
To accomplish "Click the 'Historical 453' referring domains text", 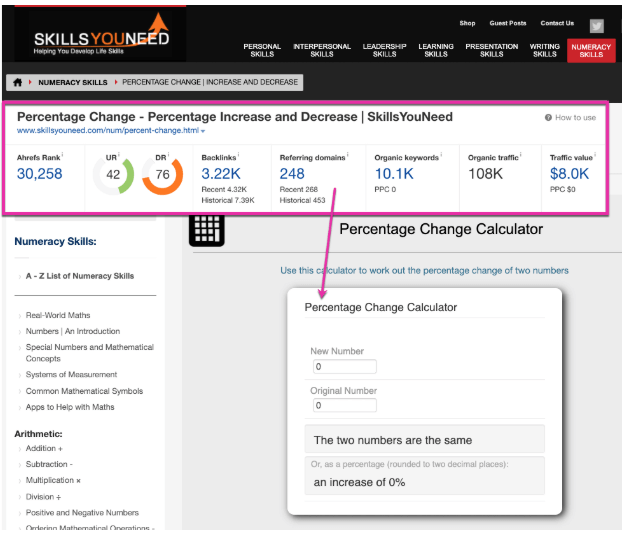I will 302,200.
